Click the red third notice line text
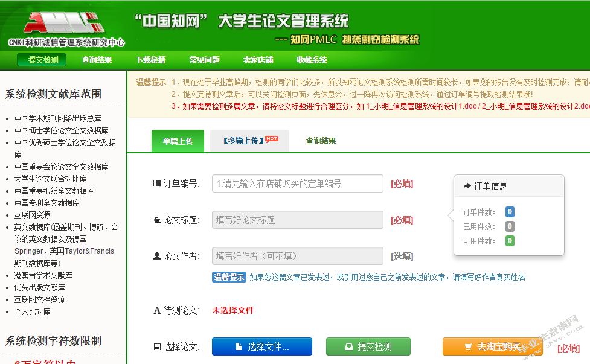590x364 pixels. [x=380, y=106]
